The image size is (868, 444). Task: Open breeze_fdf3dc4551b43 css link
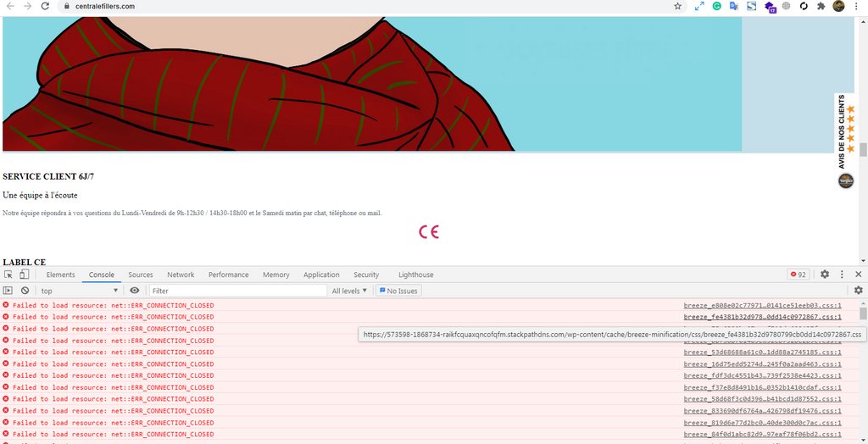pos(762,375)
